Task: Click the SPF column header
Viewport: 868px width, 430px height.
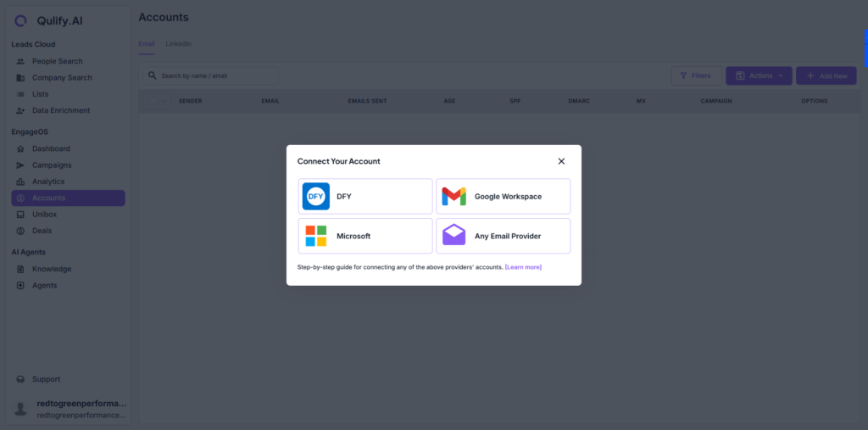Action: [x=515, y=102]
